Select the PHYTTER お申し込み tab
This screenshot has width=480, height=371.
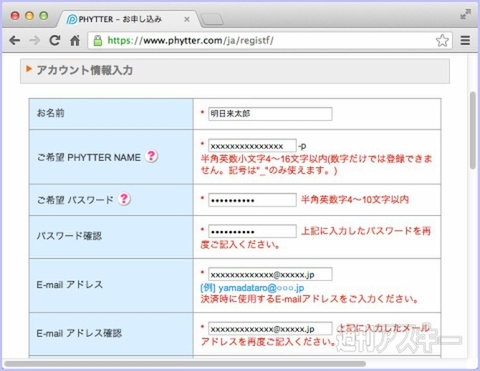(128, 19)
